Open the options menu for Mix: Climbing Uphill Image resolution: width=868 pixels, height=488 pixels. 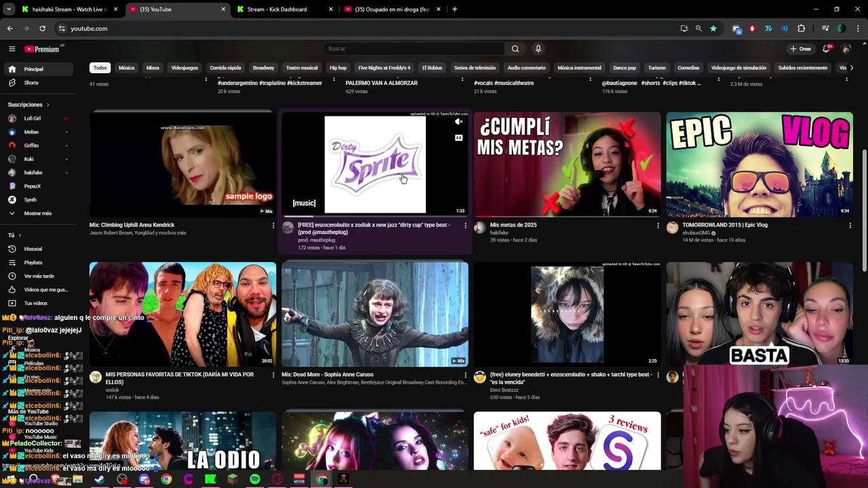[x=273, y=226]
